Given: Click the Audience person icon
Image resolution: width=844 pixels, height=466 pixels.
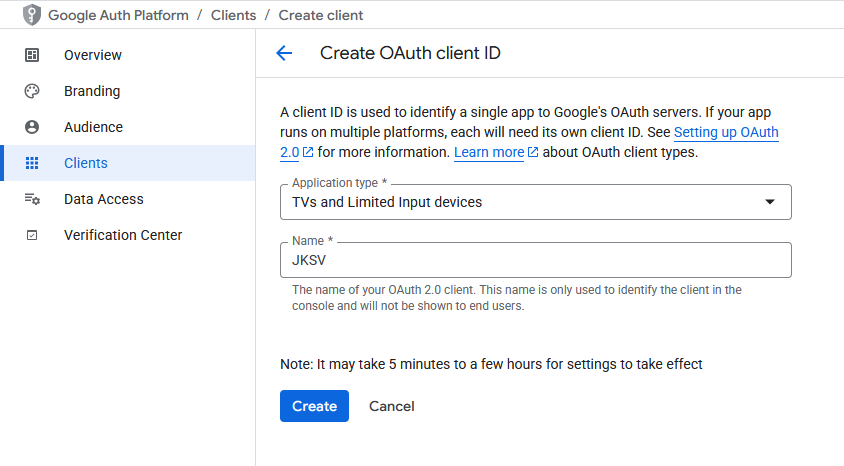Looking at the screenshot, I should [32, 127].
